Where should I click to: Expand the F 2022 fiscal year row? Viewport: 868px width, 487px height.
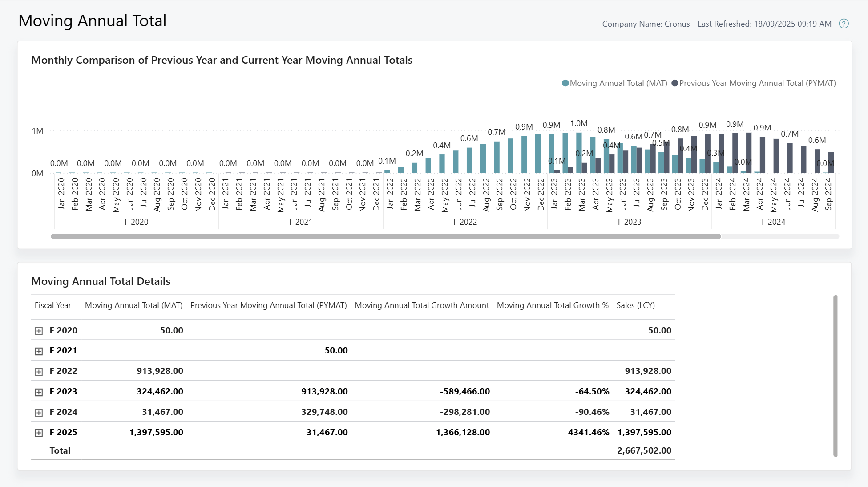pos(39,370)
